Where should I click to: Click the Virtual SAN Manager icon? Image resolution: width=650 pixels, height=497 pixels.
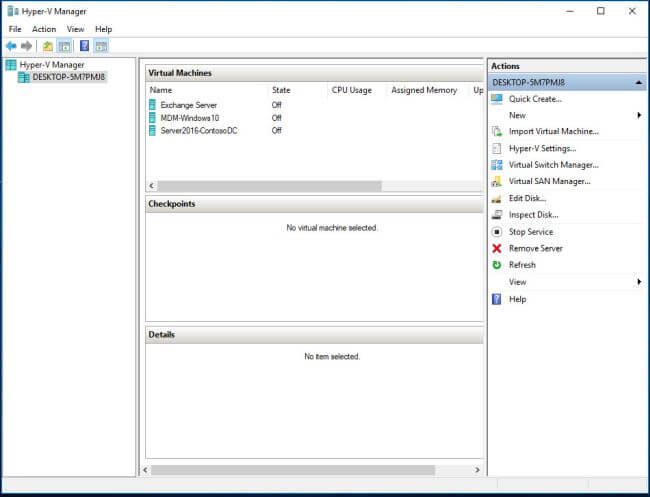tap(497, 182)
